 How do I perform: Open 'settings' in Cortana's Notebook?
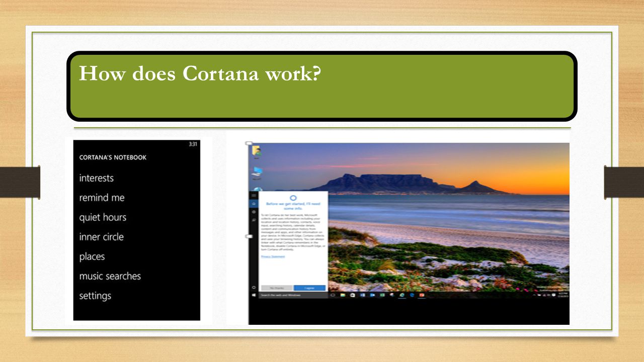(x=95, y=296)
